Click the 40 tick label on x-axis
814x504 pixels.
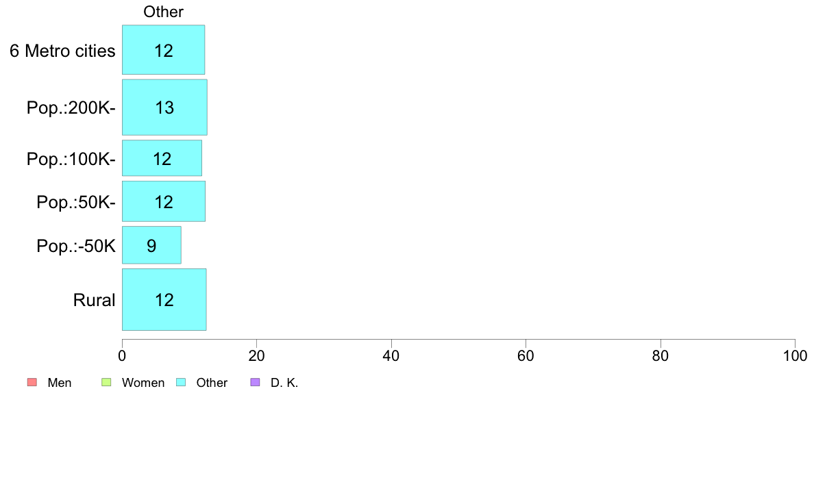point(391,356)
